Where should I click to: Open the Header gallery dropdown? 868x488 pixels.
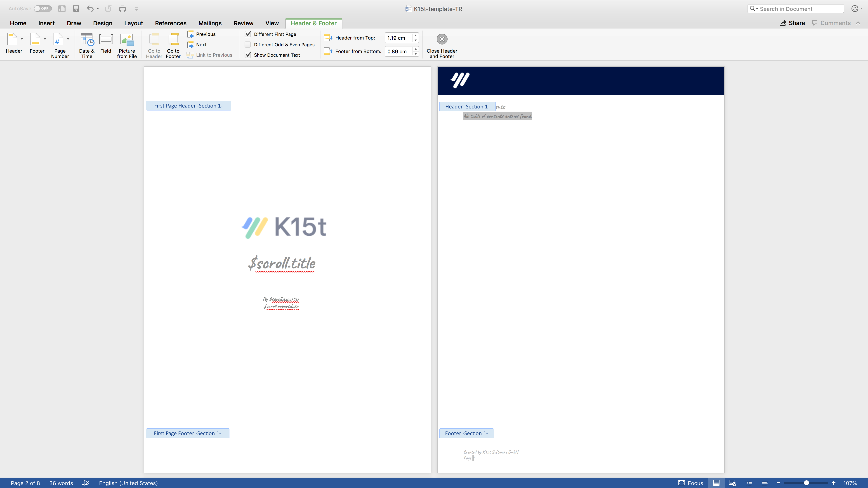click(x=22, y=39)
